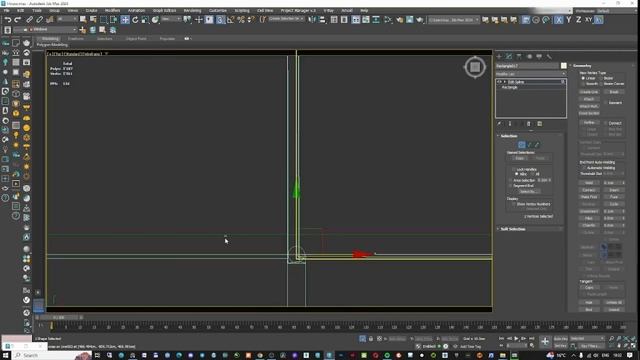Enable the Area Selection checkbox
The image size is (640, 360).
[x=511, y=180]
